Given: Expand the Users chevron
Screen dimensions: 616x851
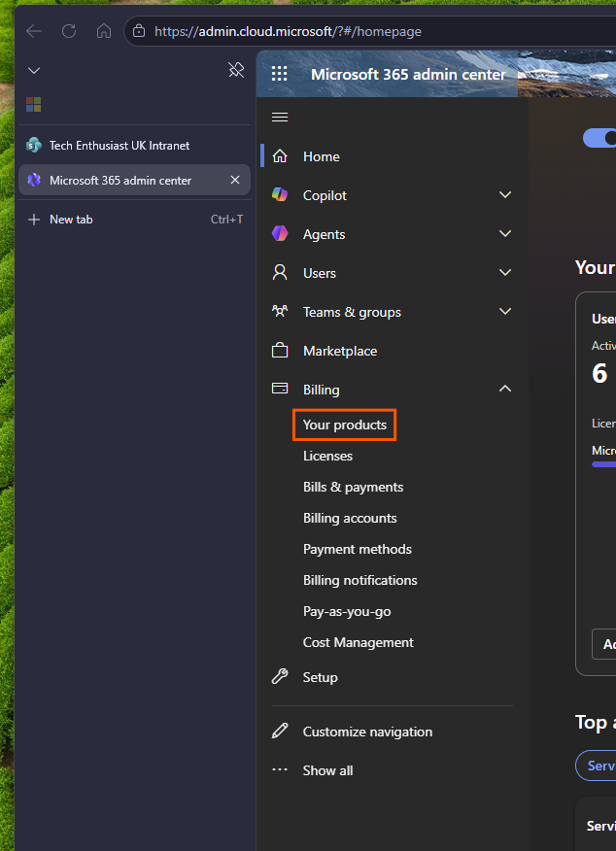Looking at the screenshot, I should point(505,272).
